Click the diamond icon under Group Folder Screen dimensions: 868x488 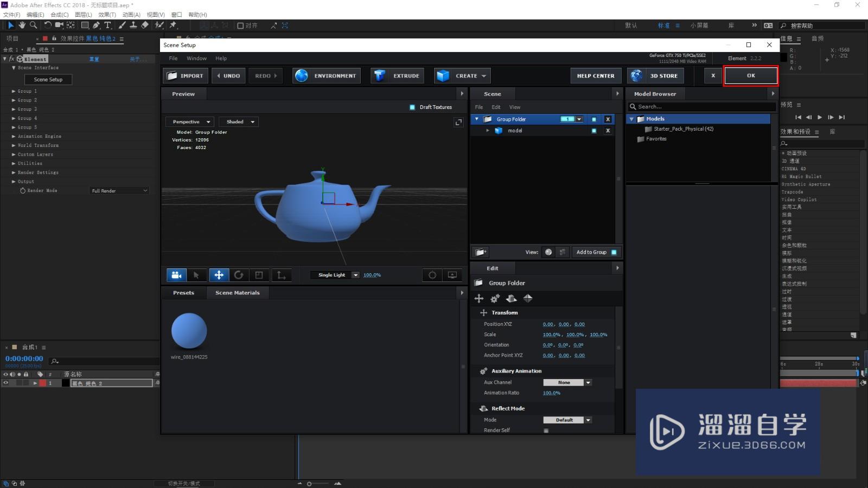pyautogui.click(x=528, y=298)
